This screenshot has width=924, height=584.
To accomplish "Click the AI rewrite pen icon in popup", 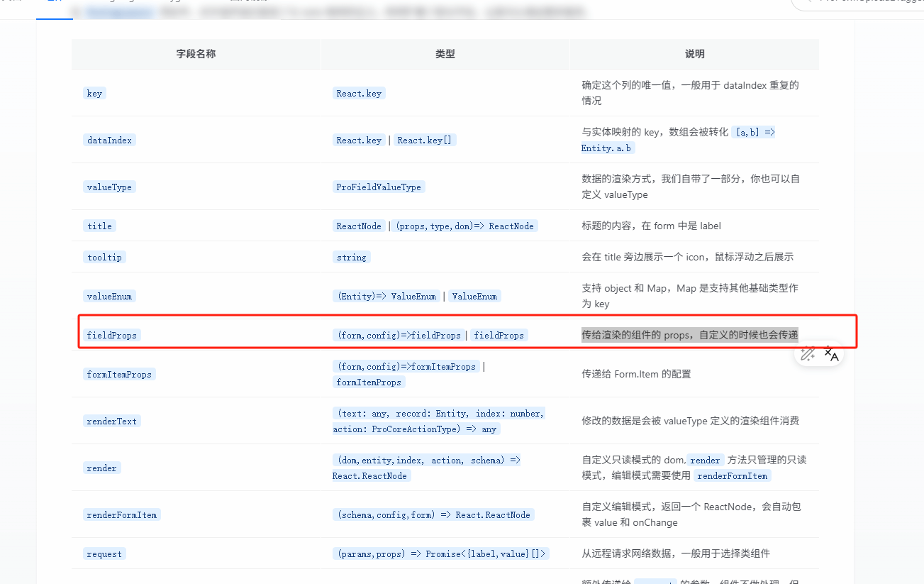I will click(x=807, y=353).
